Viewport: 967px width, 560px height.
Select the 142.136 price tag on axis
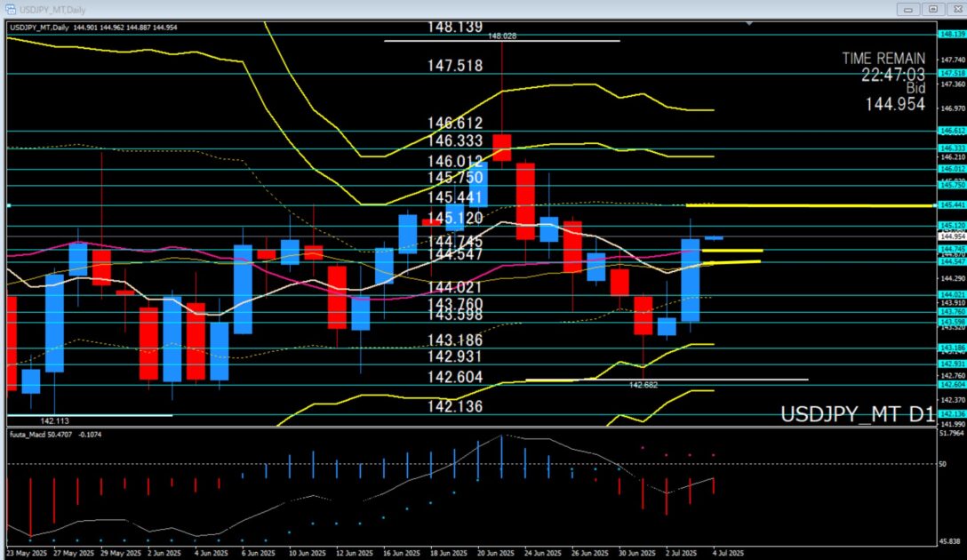pos(952,414)
